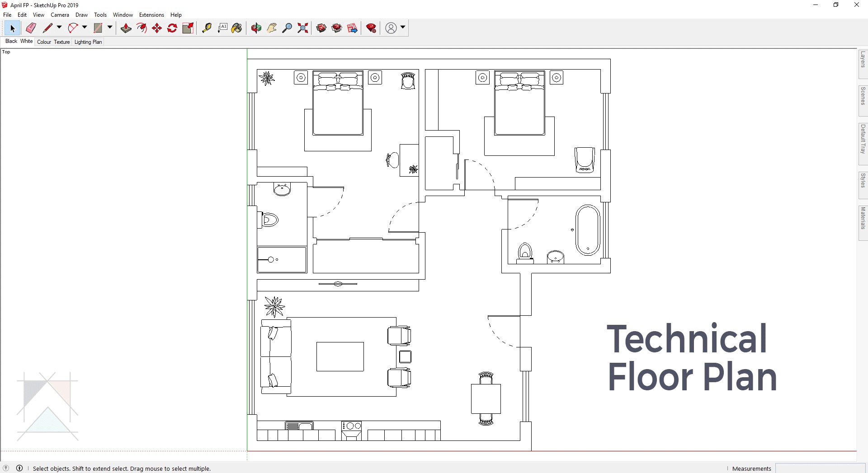Open the Materials tray panel
This screenshot has height=473, width=868.
click(863, 223)
